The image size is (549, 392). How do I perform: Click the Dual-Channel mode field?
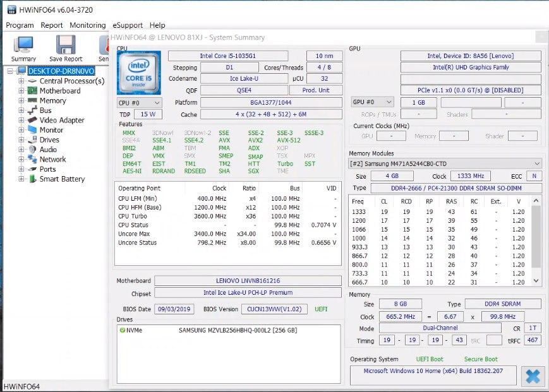(x=440, y=328)
